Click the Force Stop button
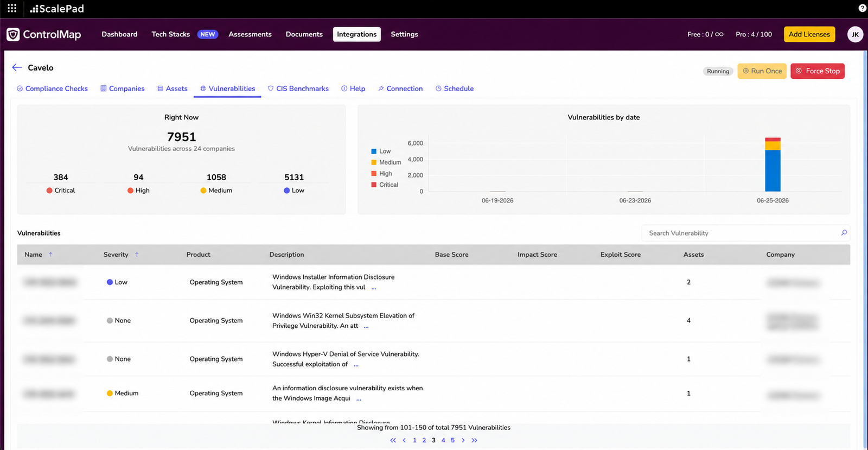Screen dimensions: 868x450 pyautogui.click(x=818, y=71)
